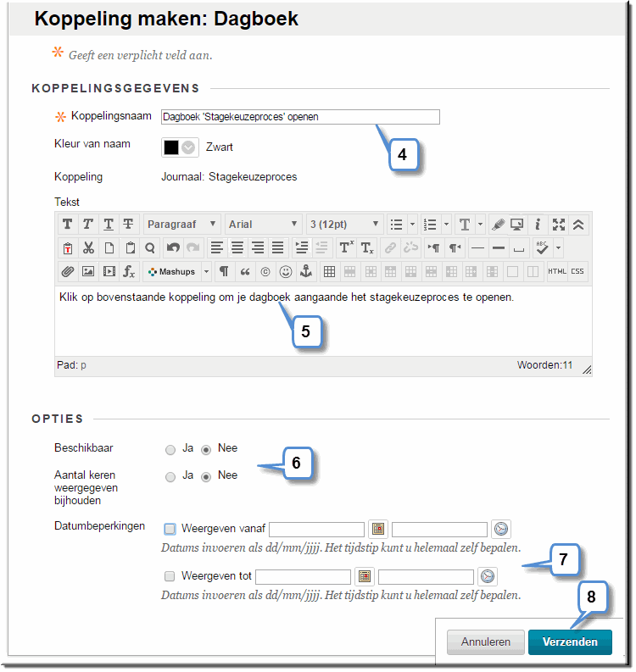Align text right
Viewport: 636px width, 672px height.
258,248
